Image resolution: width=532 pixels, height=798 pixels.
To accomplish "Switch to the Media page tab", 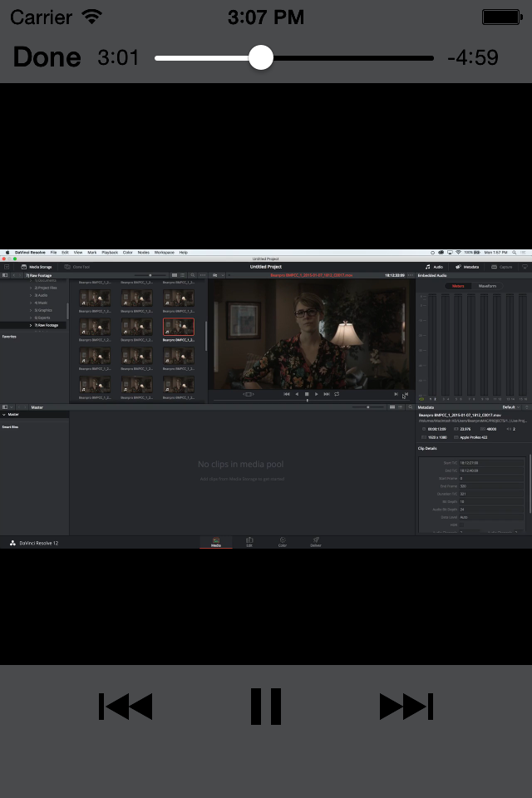I will [216, 542].
